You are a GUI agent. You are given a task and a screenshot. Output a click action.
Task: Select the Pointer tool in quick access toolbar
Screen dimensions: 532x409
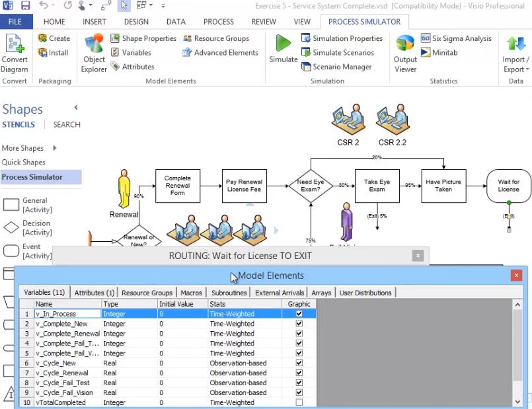click(x=124, y=5)
